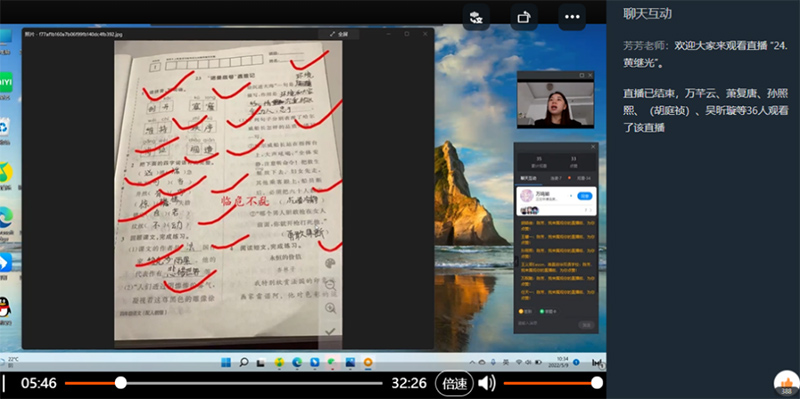The image size is (800, 399).
Task: Click the zoom out magnifier in the photo viewer
Action: [x=330, y=285]
